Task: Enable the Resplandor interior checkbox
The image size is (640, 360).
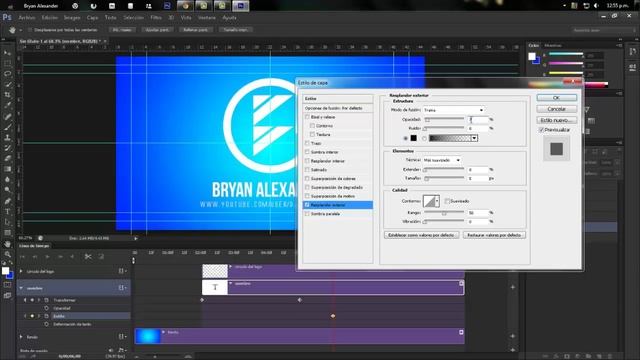Action: click(x=307, y=161)
